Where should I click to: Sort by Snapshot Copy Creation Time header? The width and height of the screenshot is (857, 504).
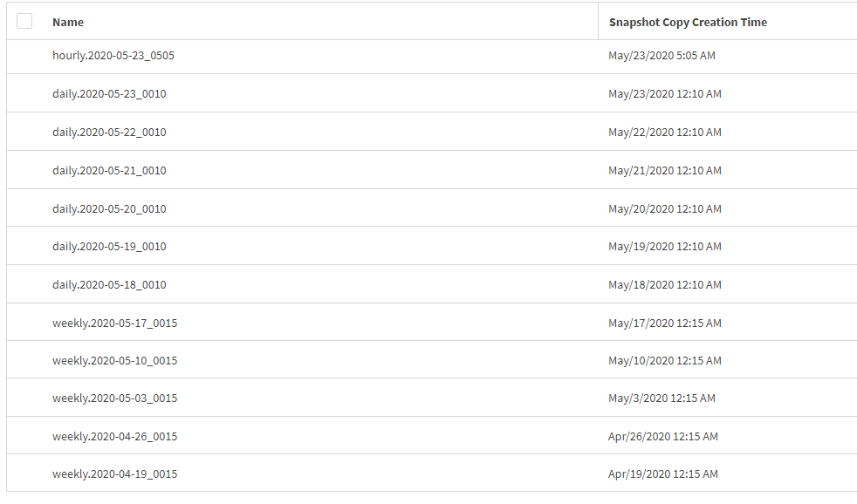coord(688,22)
